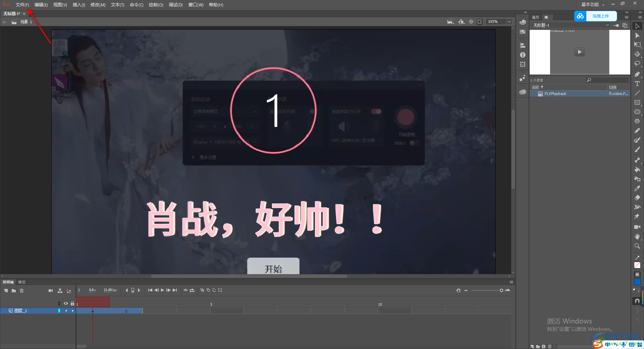644x349 pixels.
Task: Play the timeline animation
Action: tap(162, 290)
